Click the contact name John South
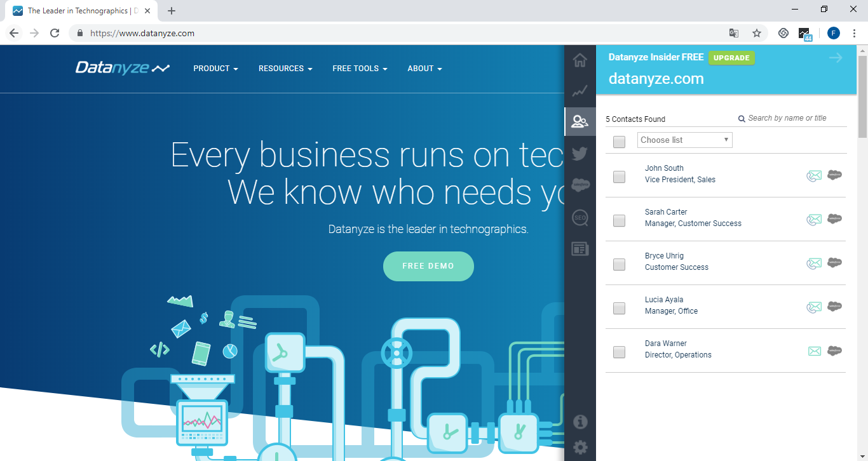Screen dimensions: 868x461 click(x=664, y=168)
